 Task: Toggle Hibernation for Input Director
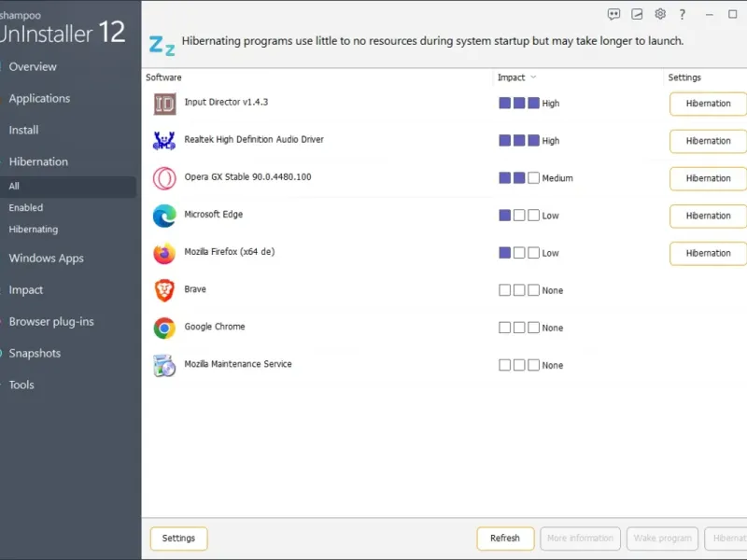pos(708,104)
